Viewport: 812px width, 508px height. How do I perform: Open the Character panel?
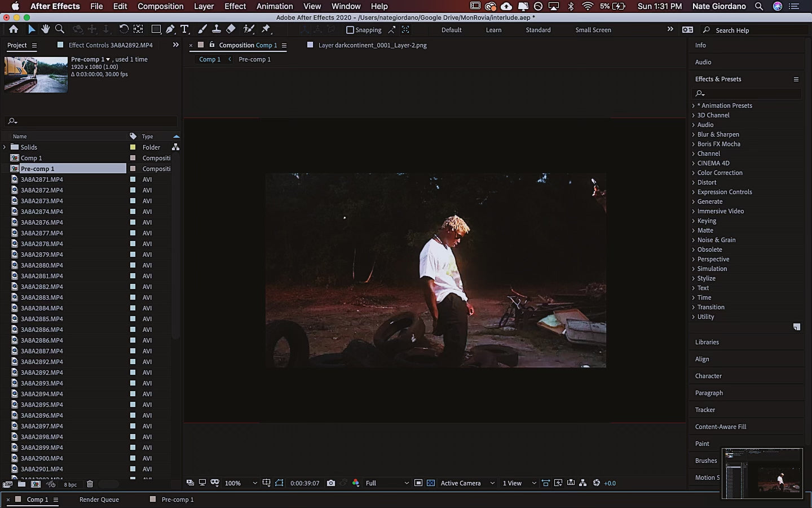pos(708,376)
